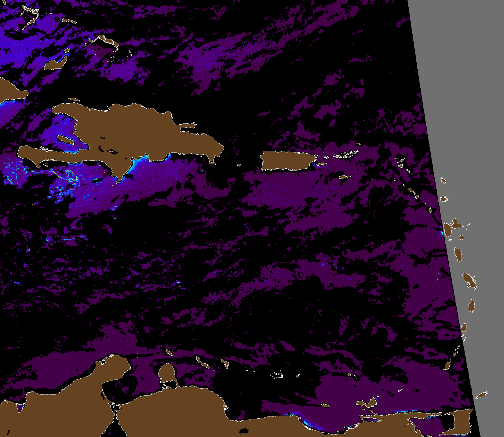
Task: Select Gonâve island in Hispaniola's western bay
Action: (66, 140)
